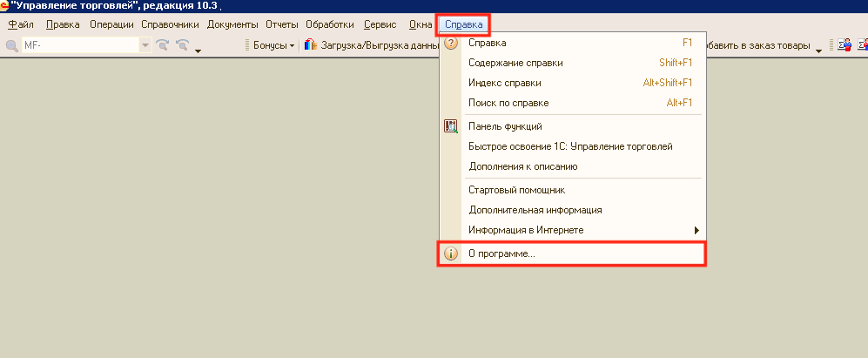868x358 pixels.
Task: Click the first find-next binoculars icon
Action: pyautogui.click(x=162, y=45)
